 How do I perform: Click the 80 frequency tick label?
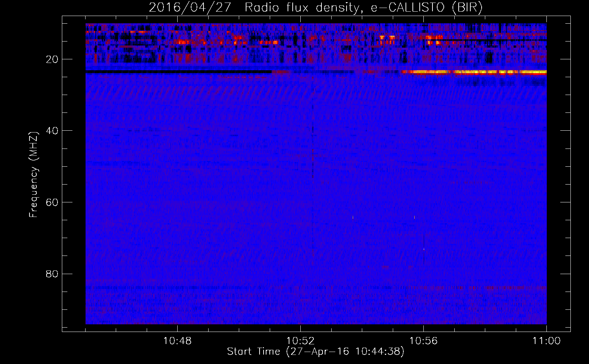coord(52,274)
